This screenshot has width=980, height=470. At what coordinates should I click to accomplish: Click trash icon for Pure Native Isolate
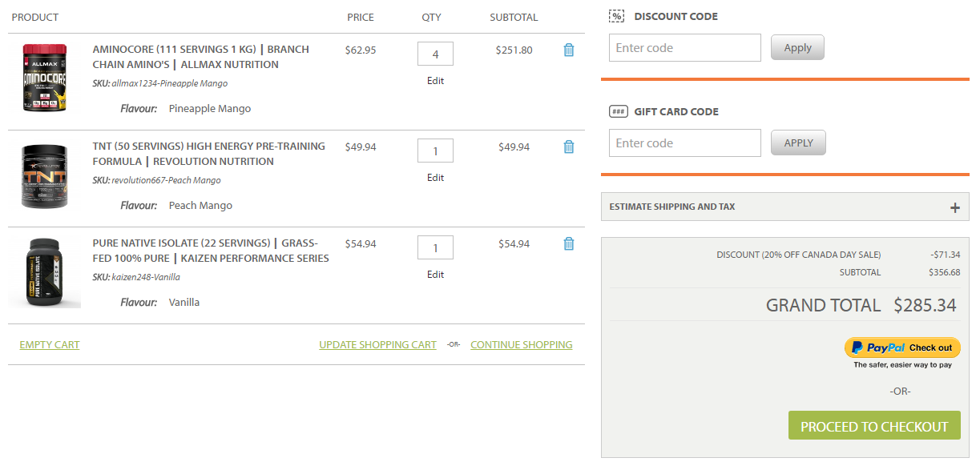coord(569,243)
